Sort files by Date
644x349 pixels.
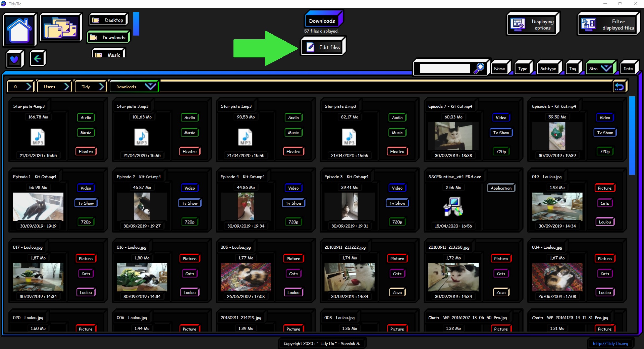click(629, 68)
